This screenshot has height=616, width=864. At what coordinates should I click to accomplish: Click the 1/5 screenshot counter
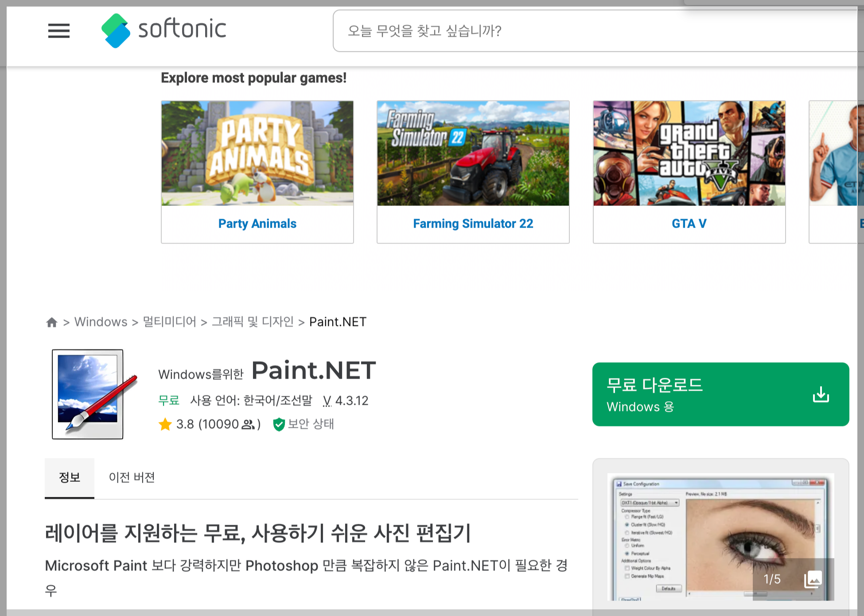772,579
